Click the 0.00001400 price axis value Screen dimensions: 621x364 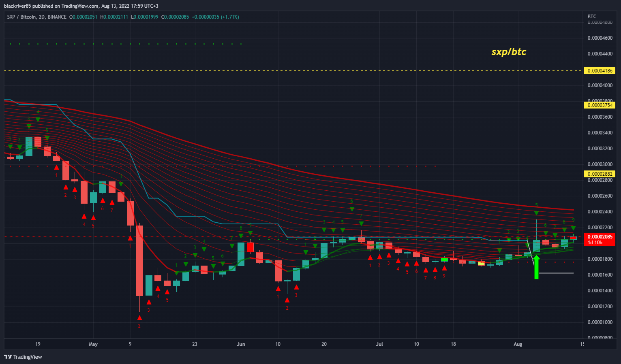(600, 290)
